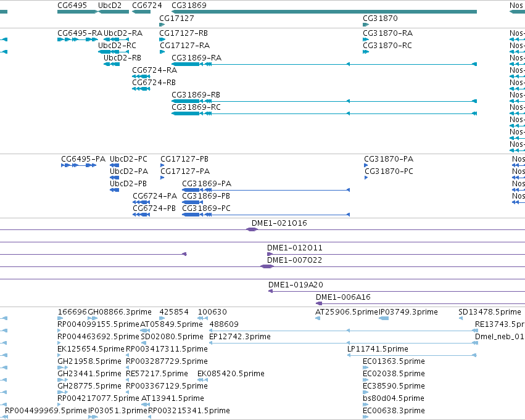Click the purple DME1-021O16 feature glyph
525x420 pixels.
252,229
